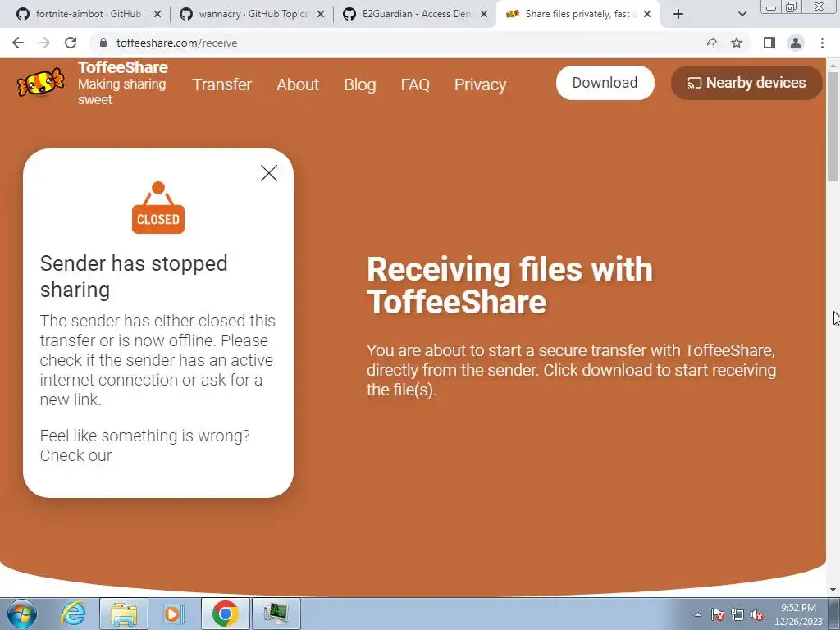Close the fortnite-aimbot tab
The height and width of the screenshot is (630, 840).
(157, 14)
